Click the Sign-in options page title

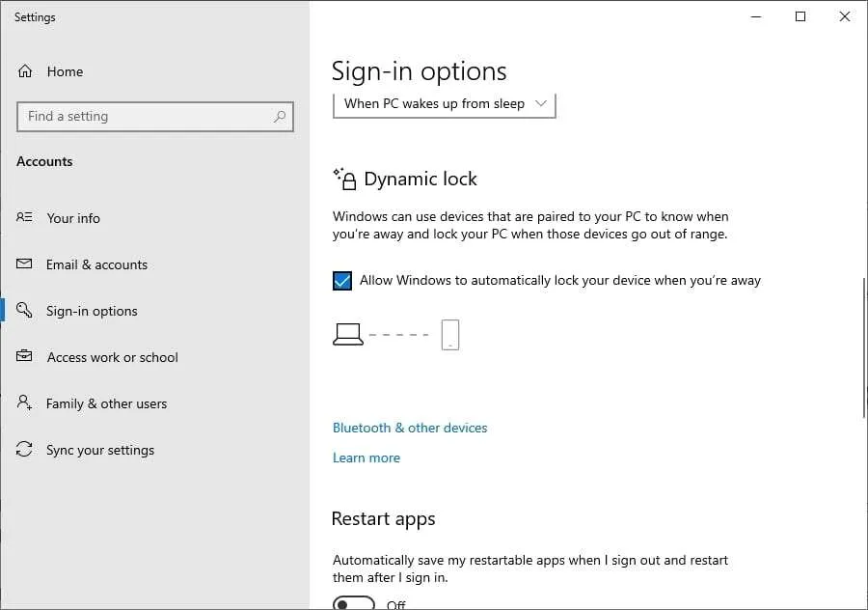point(420,71)
